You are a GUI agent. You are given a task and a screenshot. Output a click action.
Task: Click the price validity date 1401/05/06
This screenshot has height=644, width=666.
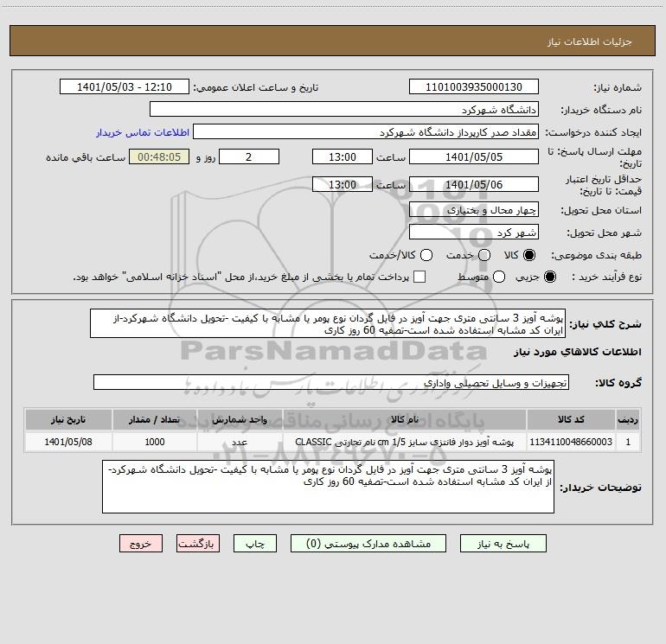click(474, 184)
